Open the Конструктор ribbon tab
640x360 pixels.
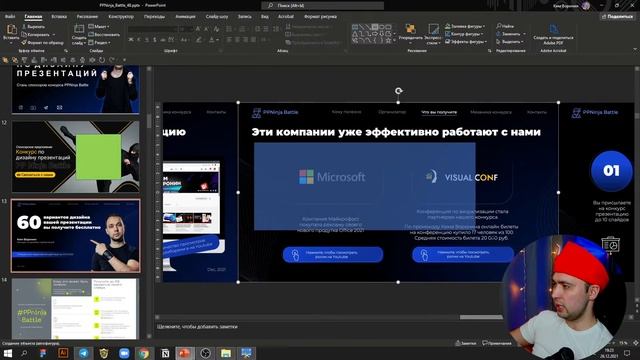click(121, 17)
